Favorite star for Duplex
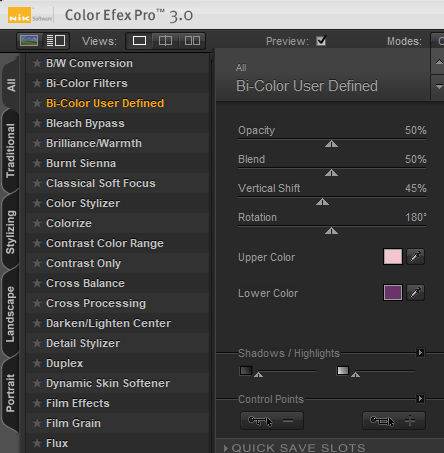This screenshot has height=453, width=444. pos(37,363)
